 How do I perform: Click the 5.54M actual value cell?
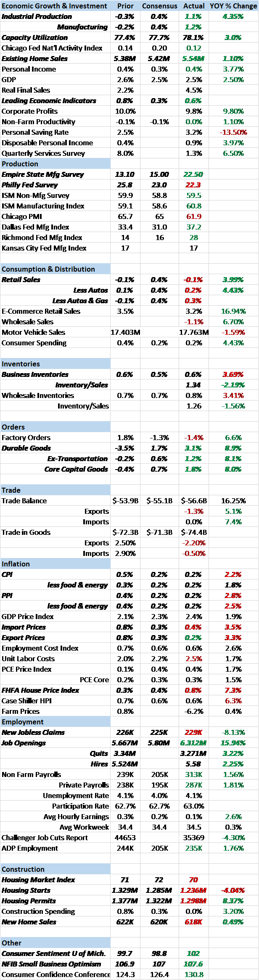pos(194,59)
